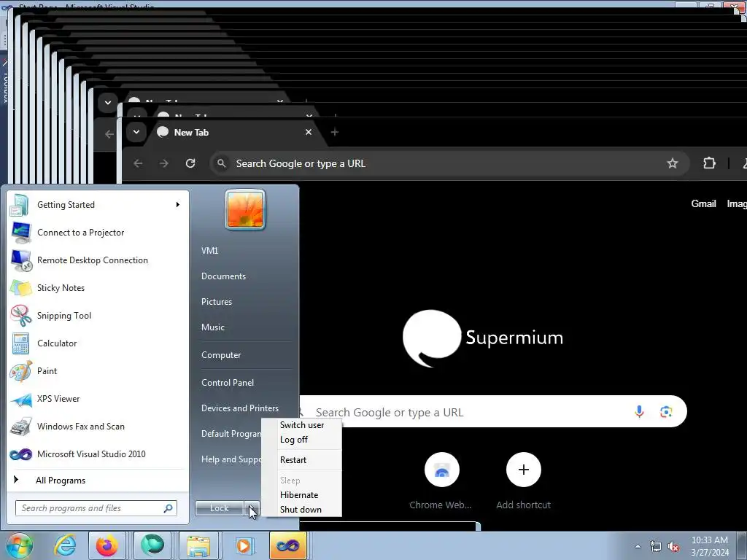This screenshot has height=560, width=747.
Task: Select Shut down from power menu
Action: (x=301, y=510)
